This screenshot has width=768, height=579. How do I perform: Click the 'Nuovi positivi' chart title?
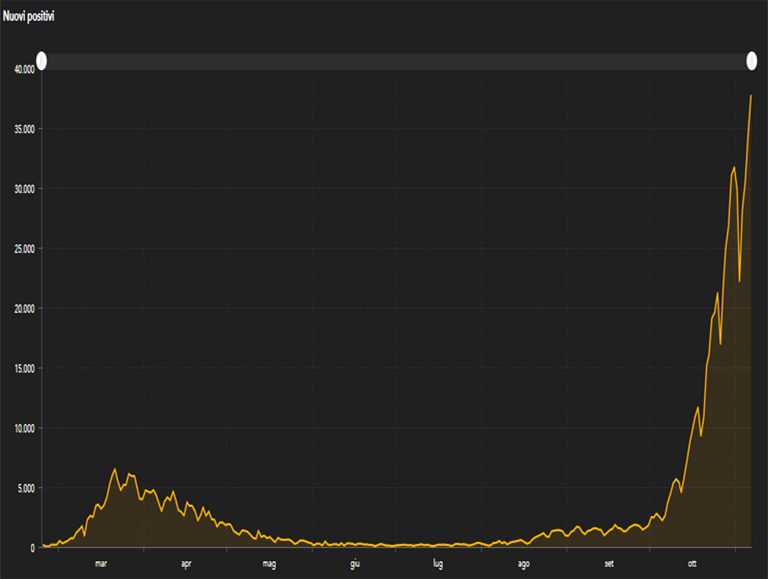(x=28, y=16)
